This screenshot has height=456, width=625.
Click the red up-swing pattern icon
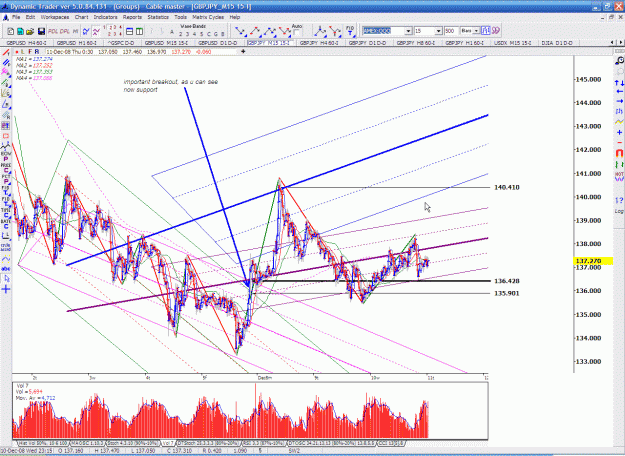[255, 31]
